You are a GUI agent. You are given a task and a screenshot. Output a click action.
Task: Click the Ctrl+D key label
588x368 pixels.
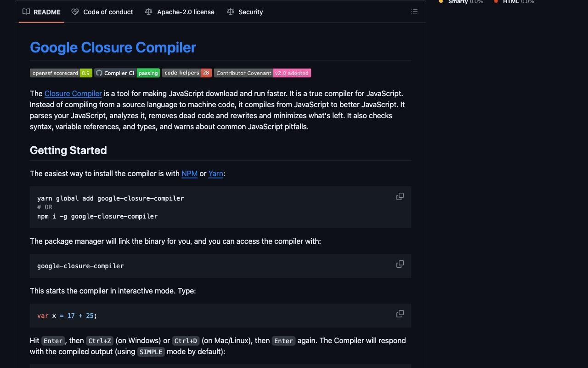click(186, 341)
